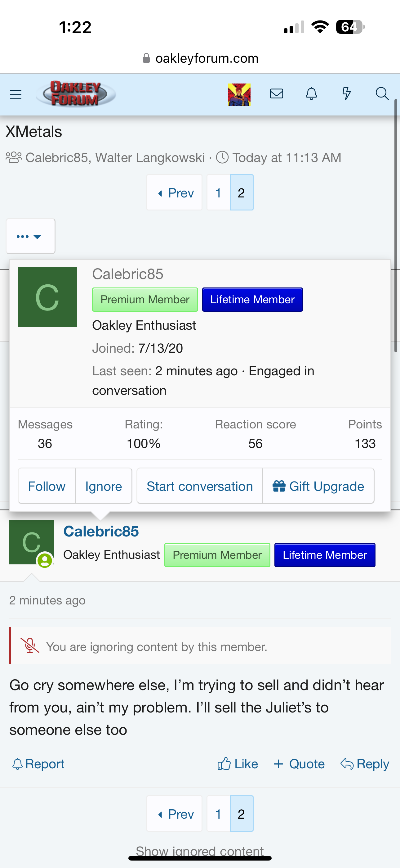The height and width of the screenshot is (868, 400).
Task: Open What's New lightning icon
Action: tap(346, 94)
